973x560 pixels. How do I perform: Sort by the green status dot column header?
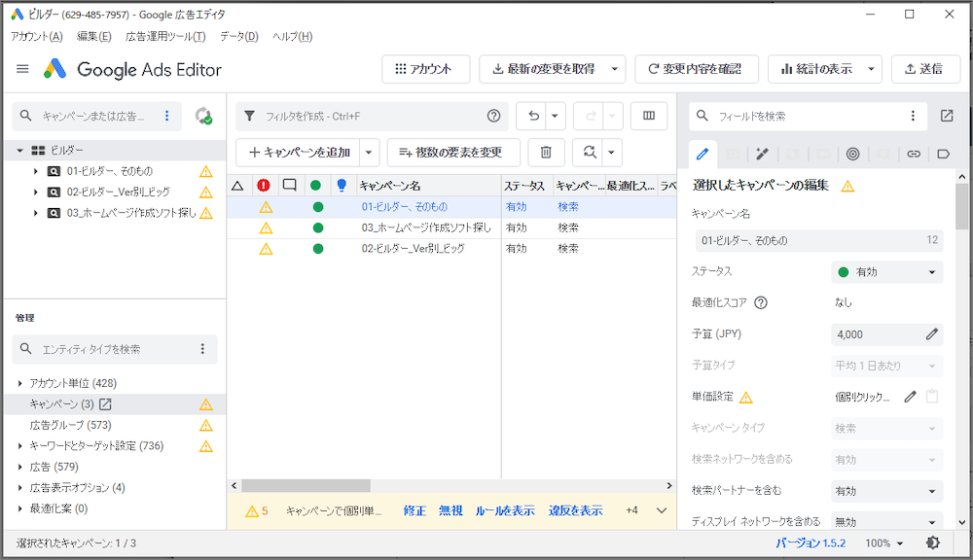pos(316,186)
